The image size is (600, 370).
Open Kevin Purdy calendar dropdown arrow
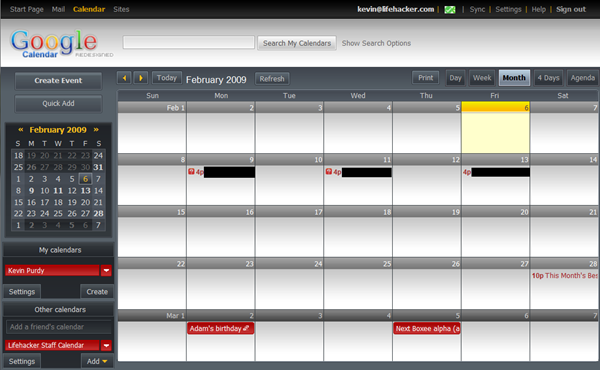coord(106,271)
